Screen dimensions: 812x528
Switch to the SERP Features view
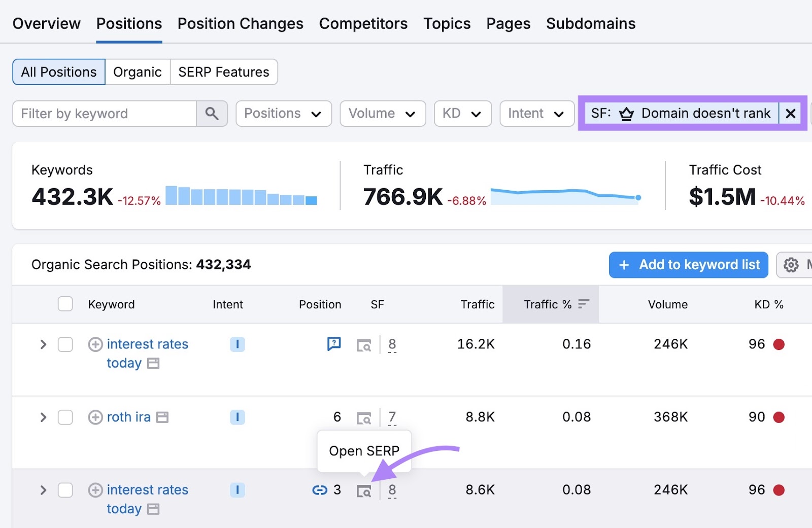click(224, 72)
